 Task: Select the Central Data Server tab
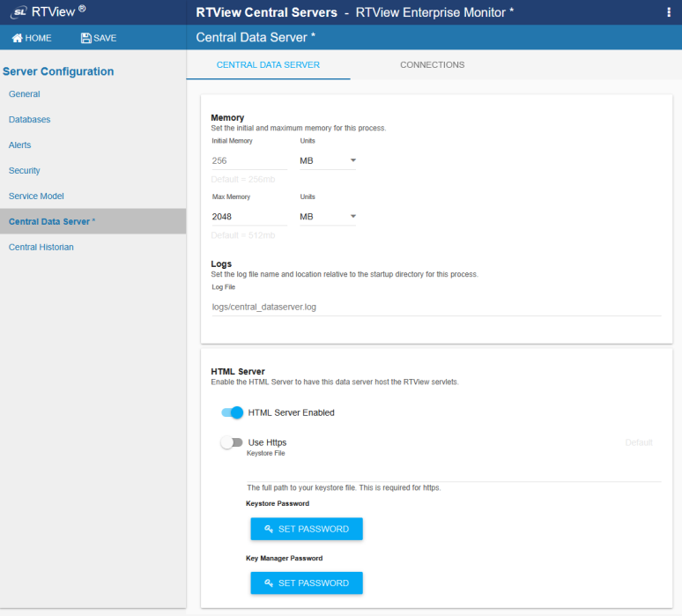(x=268, y=65)
